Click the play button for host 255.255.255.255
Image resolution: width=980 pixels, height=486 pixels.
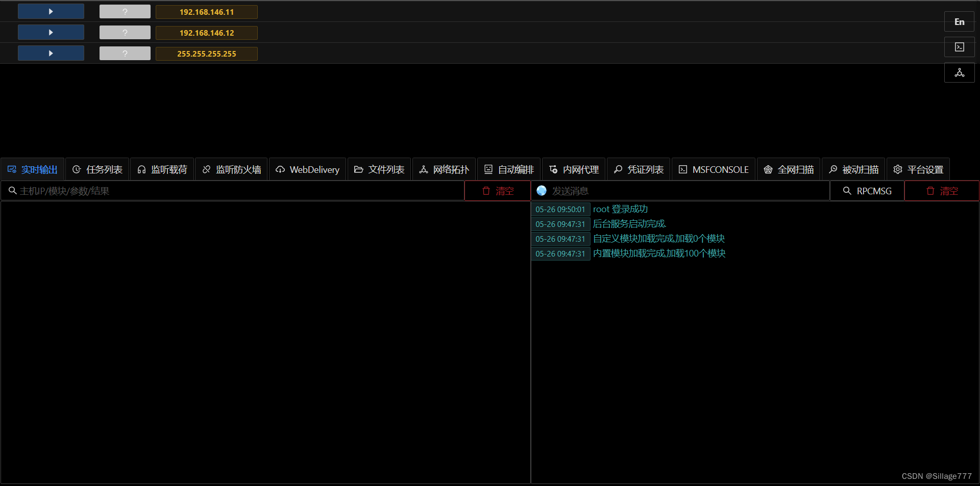(51, 53)
